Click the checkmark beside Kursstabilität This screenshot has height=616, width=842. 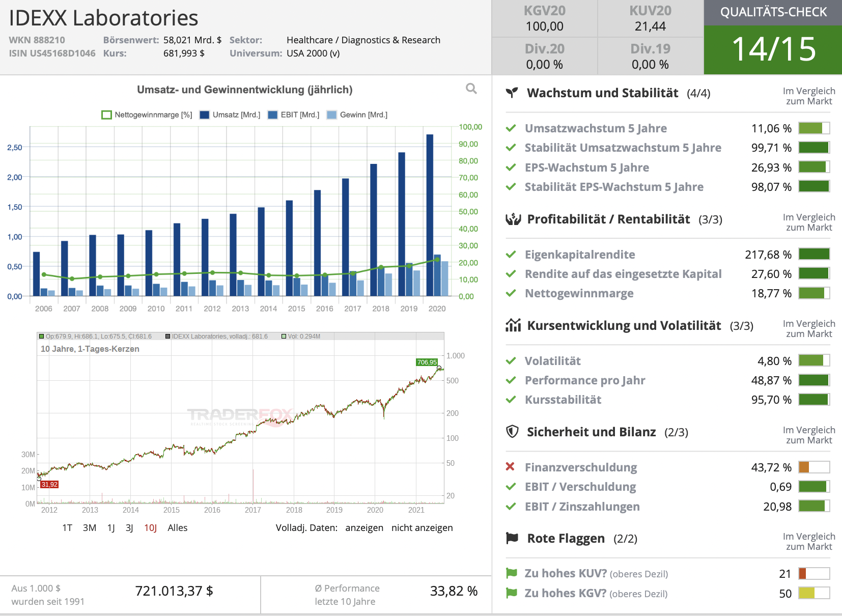(x=511, y=400)
